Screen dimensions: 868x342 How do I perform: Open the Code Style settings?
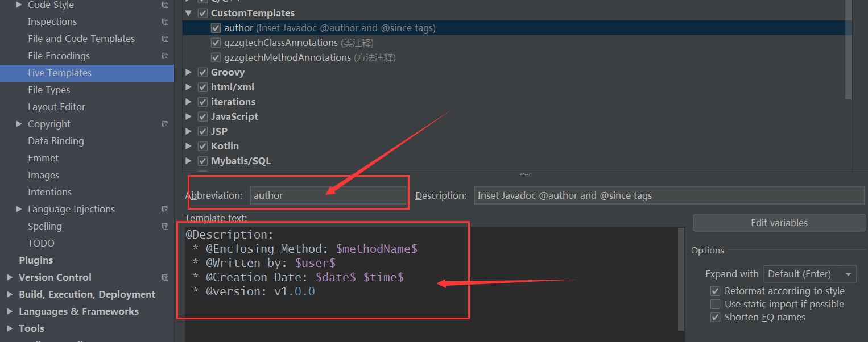[x=51, y=5]
